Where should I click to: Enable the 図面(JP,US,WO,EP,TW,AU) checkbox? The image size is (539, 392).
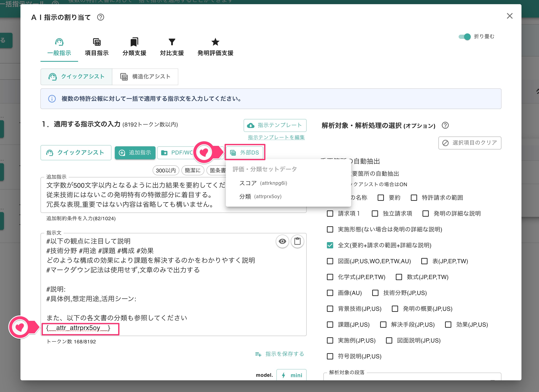(330, 261)
